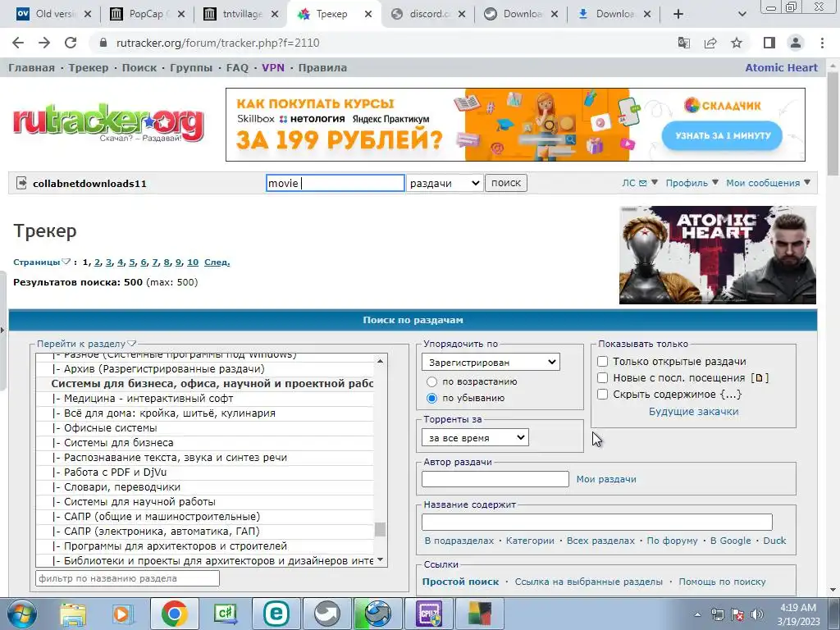Click the rutracker.org logo
The height and width of the screenshot is (630, 840).
point(107,123)
